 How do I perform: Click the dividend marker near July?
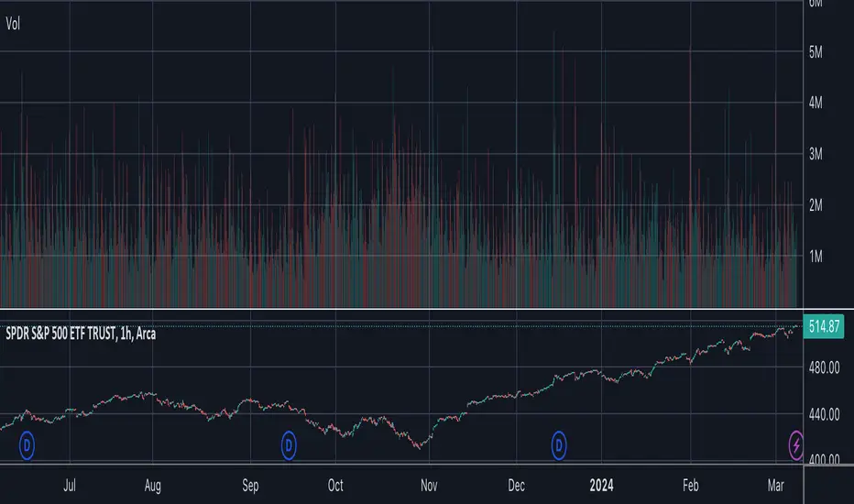(27, 445)
